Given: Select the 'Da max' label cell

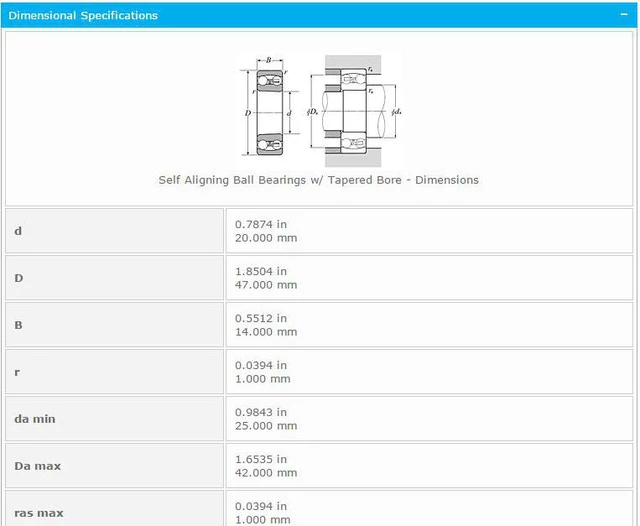Looking at the screenshot, I should 114,466.
